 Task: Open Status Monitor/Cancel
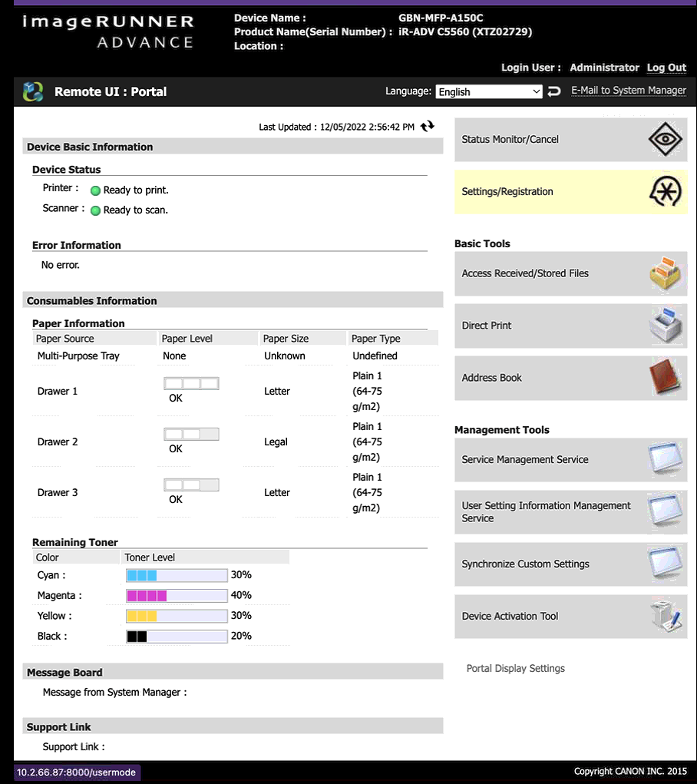pos(571,140)
